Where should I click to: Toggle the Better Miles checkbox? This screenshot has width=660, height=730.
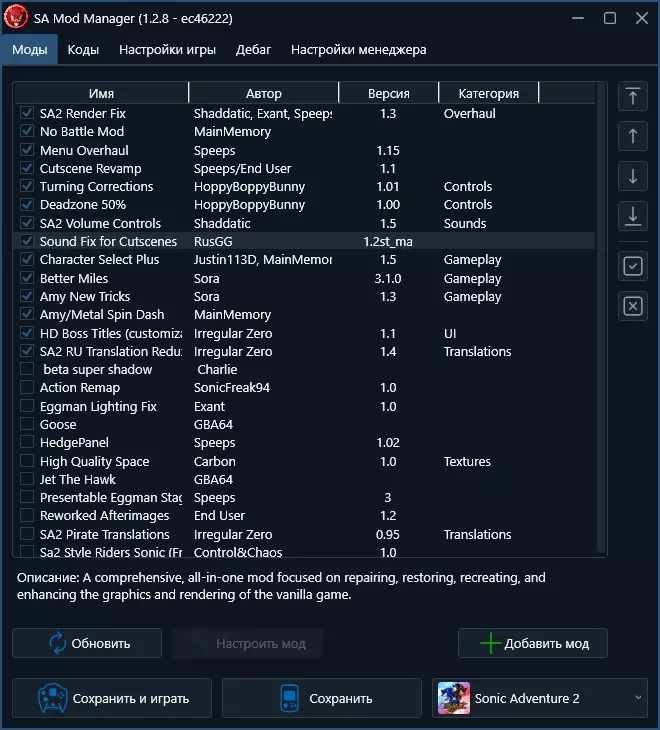pos(27,278)
